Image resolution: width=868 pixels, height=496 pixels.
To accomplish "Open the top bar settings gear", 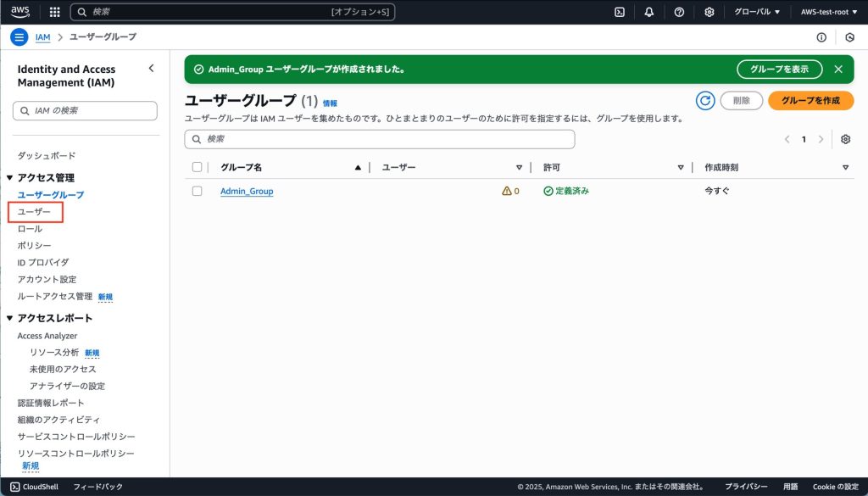I will pyautogui.click(x=709, y=12).
